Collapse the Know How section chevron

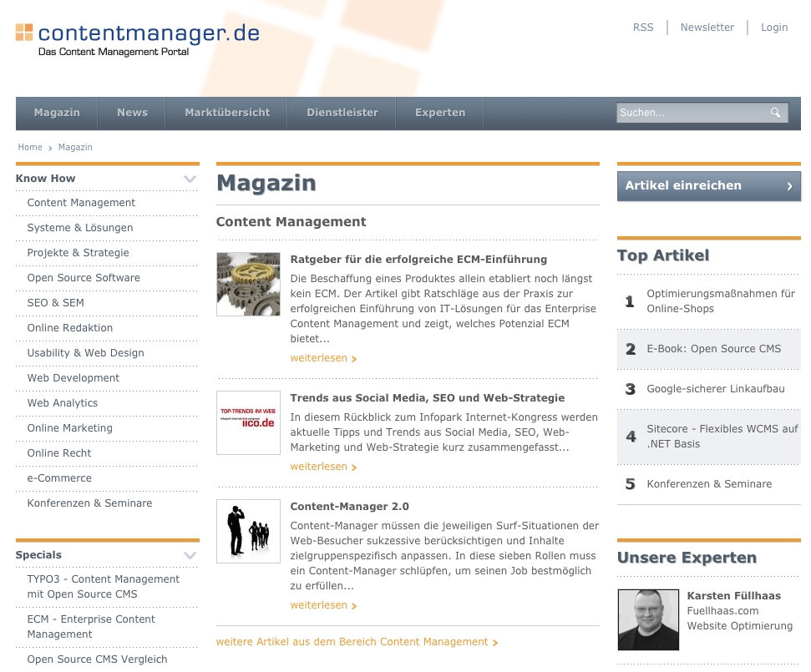(190, 179)
